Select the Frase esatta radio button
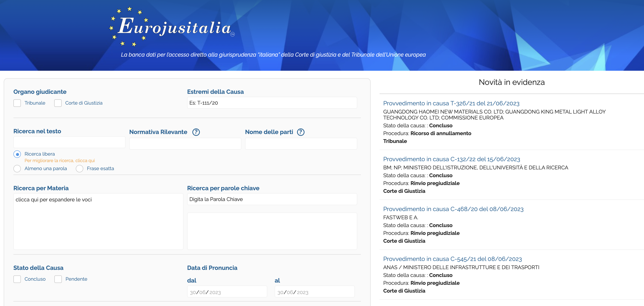Screen dimensions: 644x306 (x=80, y=169)
